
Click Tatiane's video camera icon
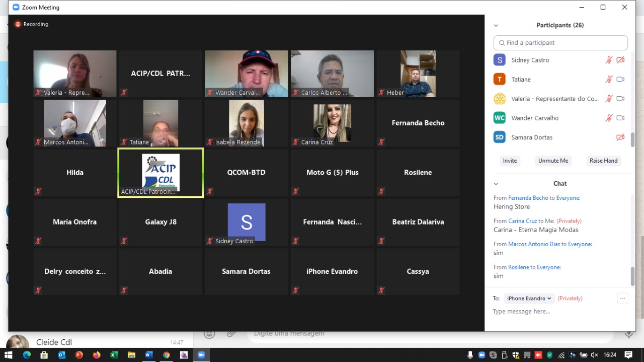point(620,80)
